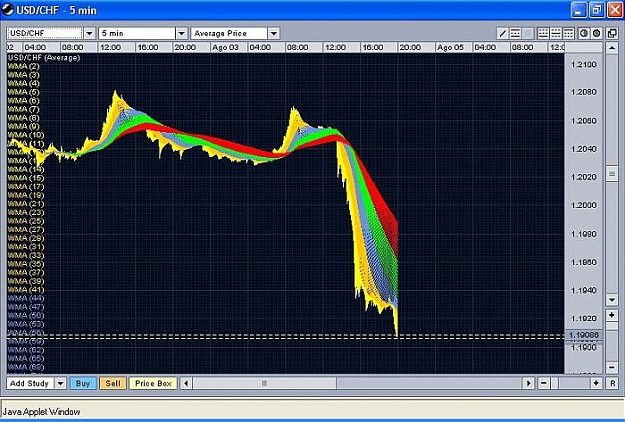This screenshot has height=422, width=625.
Task: Click the 1.1940 price axis label
Action: click(584, 290)
